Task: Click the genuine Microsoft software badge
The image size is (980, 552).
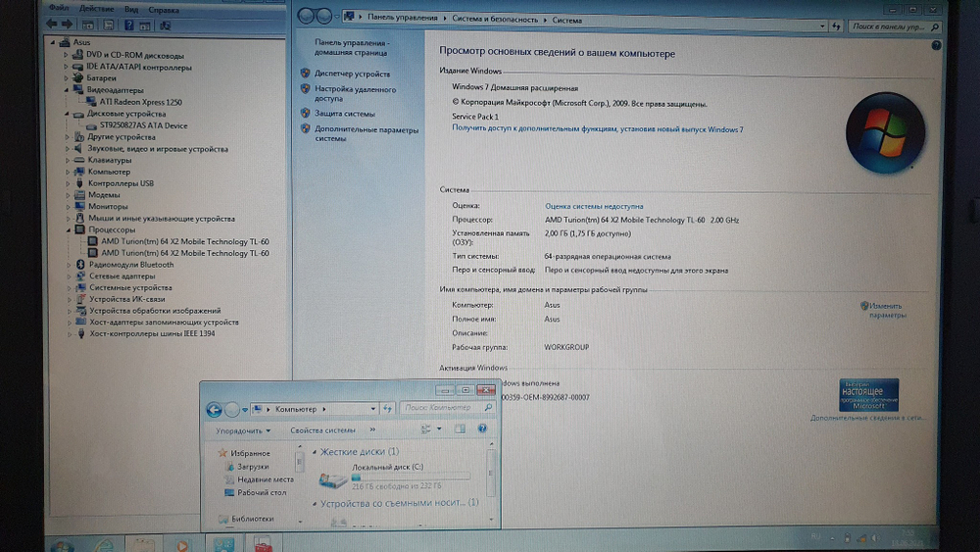Action: 868,394
